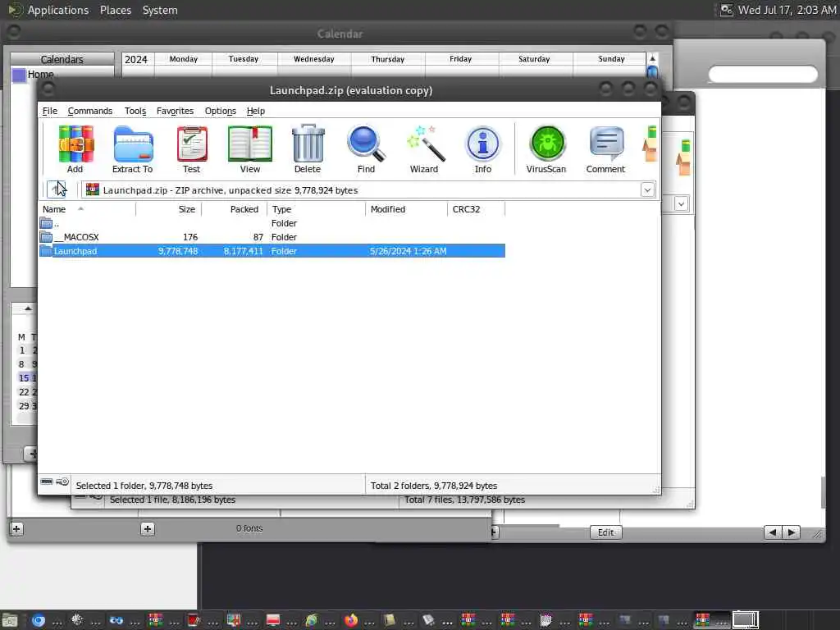Image resolution: width=840 pixels, height=630 pixels.
Task: Click the Delete trash can icon
Action: [308, 148]
